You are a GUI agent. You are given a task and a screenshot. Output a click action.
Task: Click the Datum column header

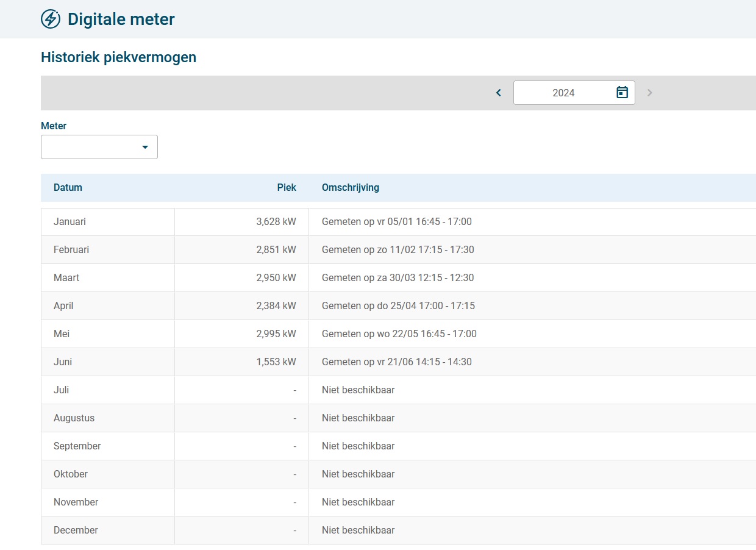click(68, 187)
